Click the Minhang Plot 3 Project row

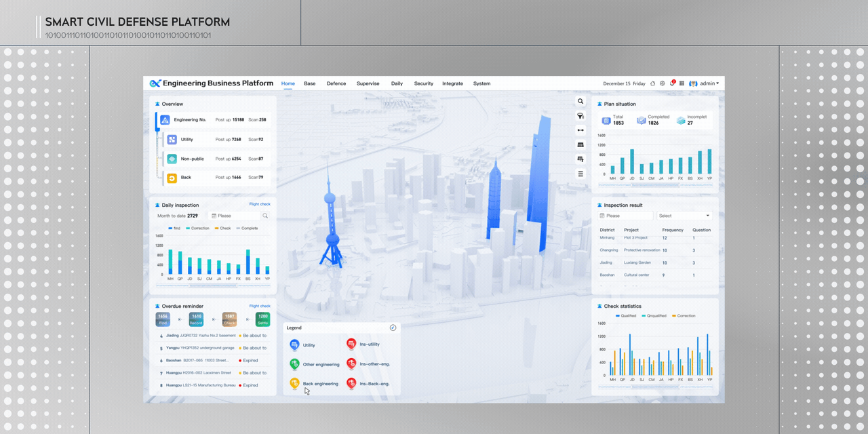click(655, 238)
